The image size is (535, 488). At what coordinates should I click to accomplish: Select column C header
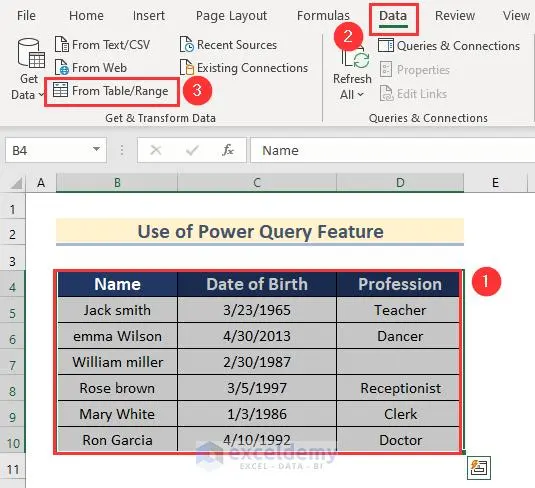pos(257,183)
